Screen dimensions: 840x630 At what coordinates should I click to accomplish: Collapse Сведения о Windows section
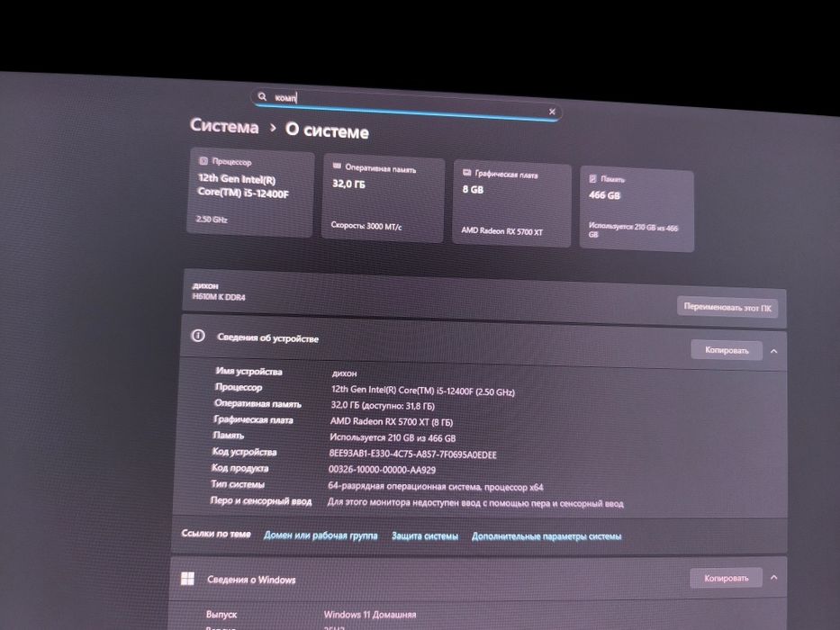[773, 578]
